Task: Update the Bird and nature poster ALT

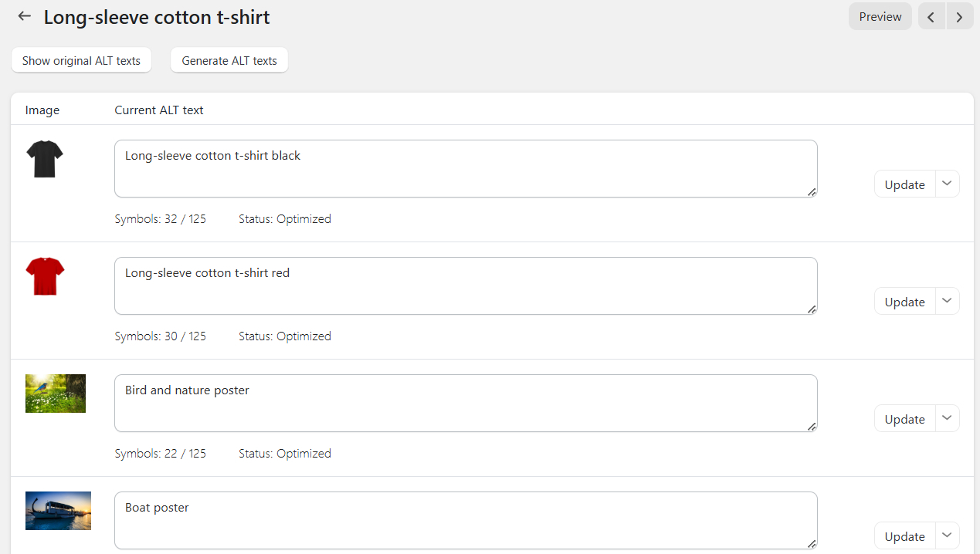Action: 904,419
